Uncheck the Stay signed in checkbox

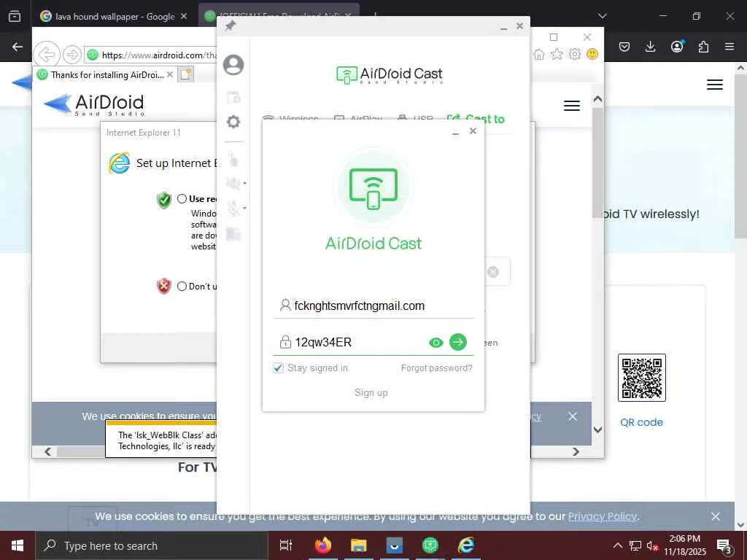(x=278, y=368)
